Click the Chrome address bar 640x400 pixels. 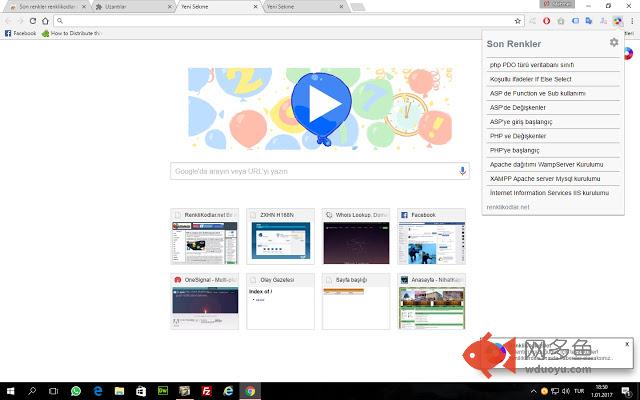coord(288,21)
